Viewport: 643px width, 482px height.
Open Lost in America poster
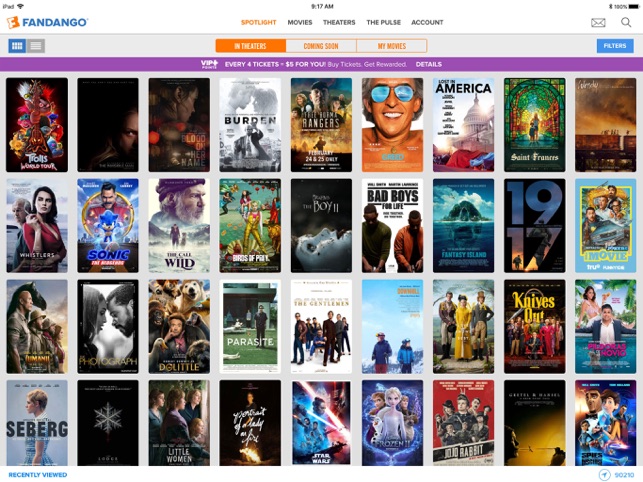pyautogui.click(x=463, y=125)
